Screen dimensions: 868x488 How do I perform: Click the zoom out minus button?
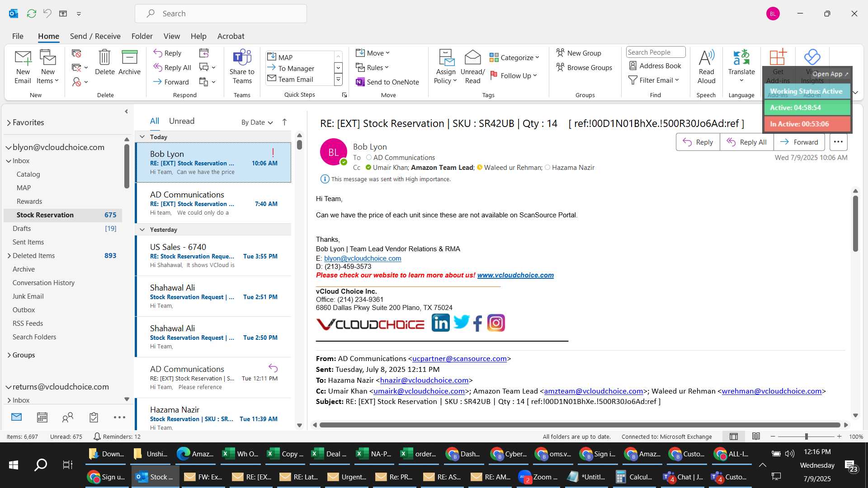[x=773, y=436]
